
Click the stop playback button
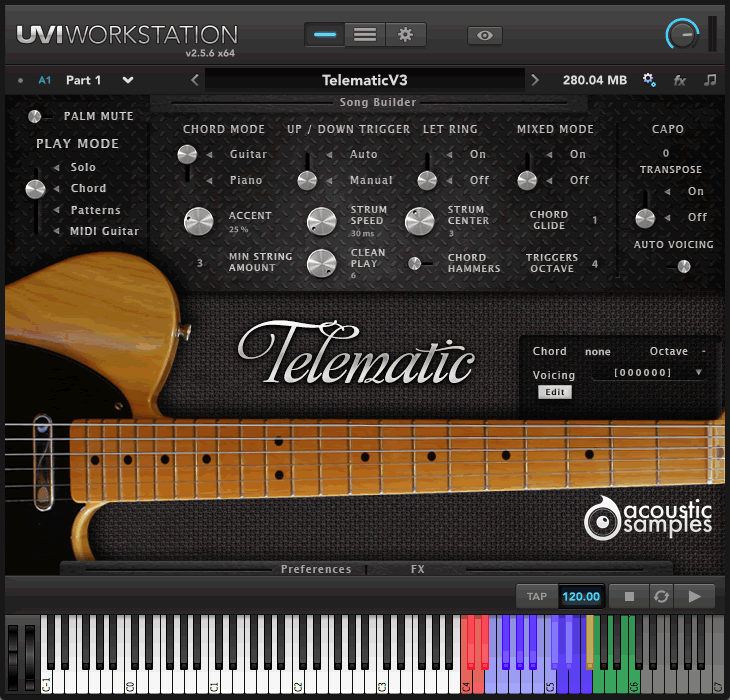(x=629, y=596)
